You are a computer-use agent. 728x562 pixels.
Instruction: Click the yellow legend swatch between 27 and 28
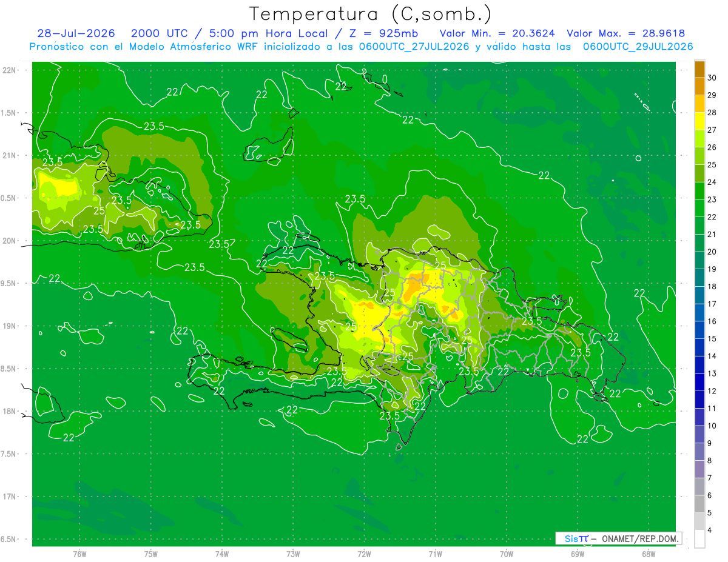point(699,121)
